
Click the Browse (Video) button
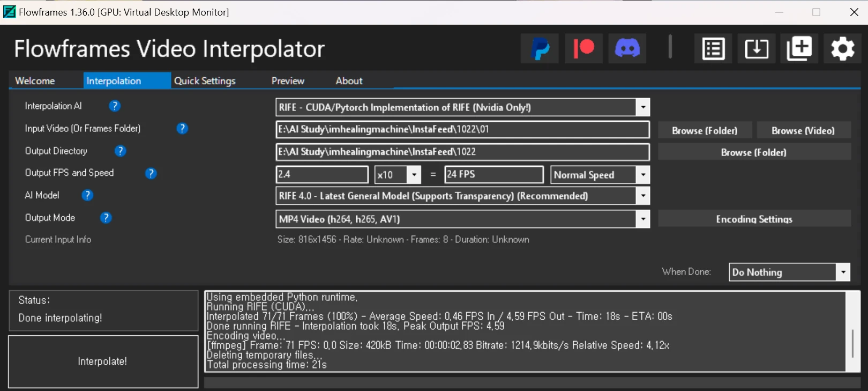point(803,130)
